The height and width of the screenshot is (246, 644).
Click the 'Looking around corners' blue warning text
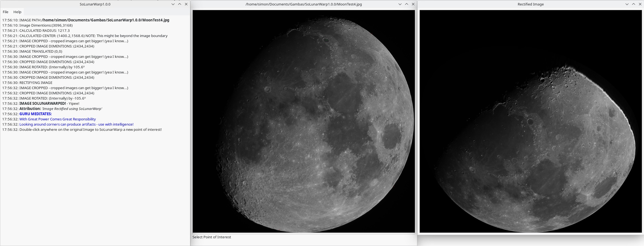76,124
